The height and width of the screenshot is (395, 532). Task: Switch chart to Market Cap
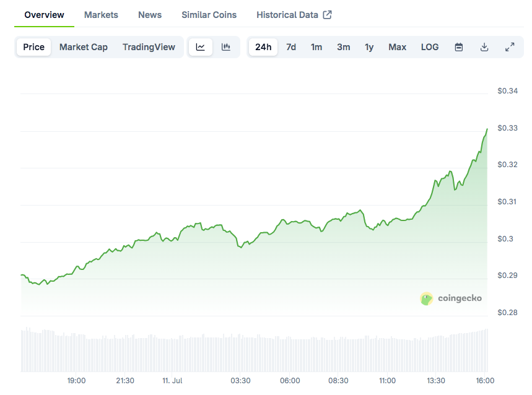click(84, 47)
